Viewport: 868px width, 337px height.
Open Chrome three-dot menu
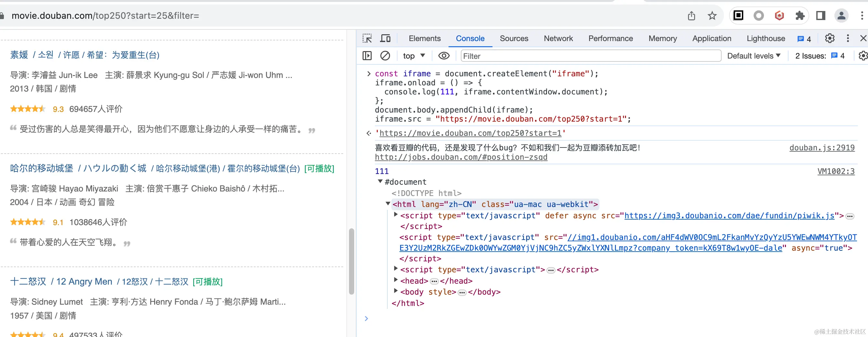(862, 16)
